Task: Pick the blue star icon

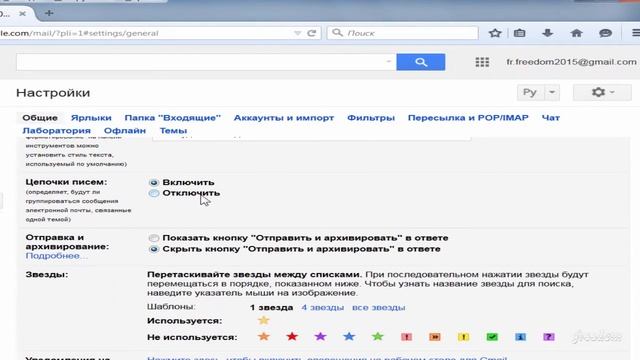Action: click(349, 337)
